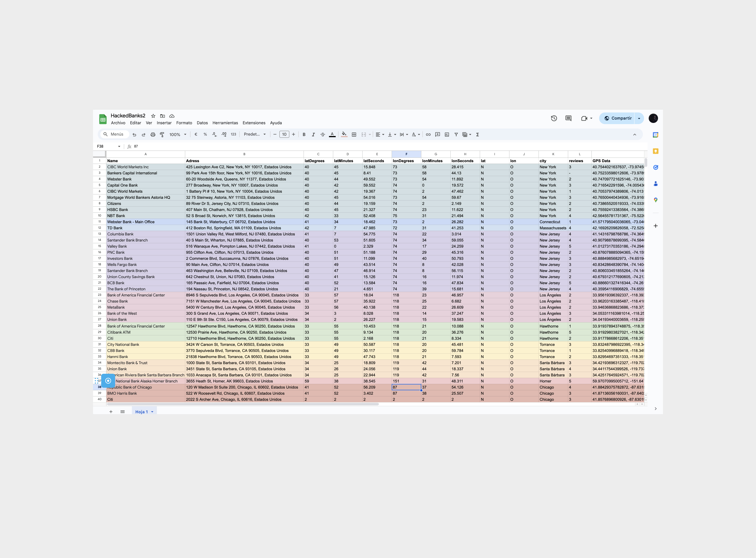This screenshot has height=558, width=756.
Task: Get add-ons plus icon in side panel
Action: (655, 226)
